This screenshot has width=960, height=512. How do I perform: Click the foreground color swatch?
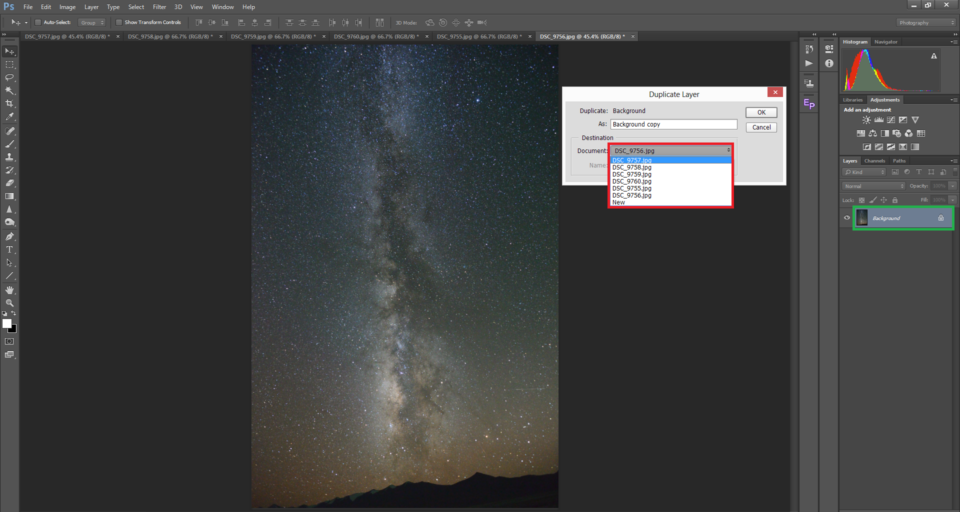[7, 323]
